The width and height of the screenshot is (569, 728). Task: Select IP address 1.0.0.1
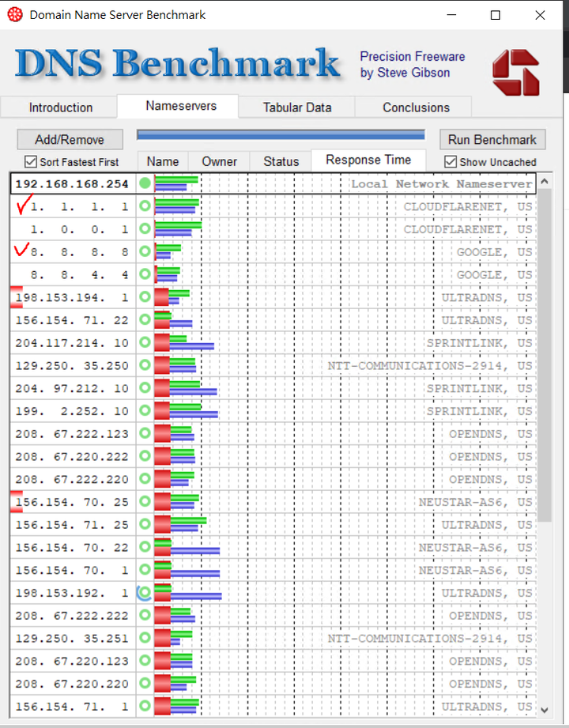[79, 229]
